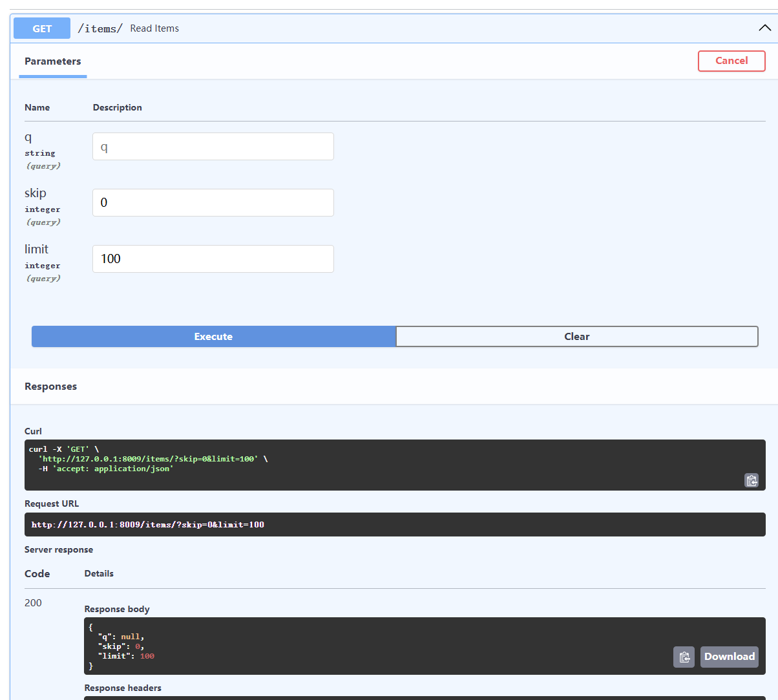
Task: Click inside the q parameter field
Action: point(213,146)
